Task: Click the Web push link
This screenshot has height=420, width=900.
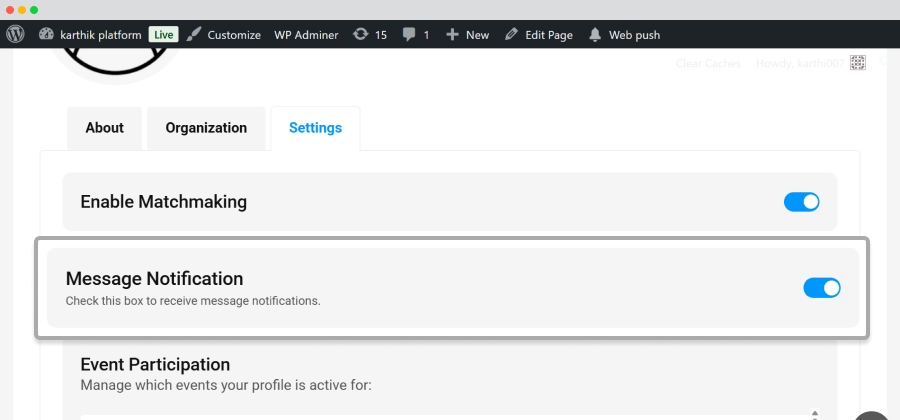Action: pos(634,35)
